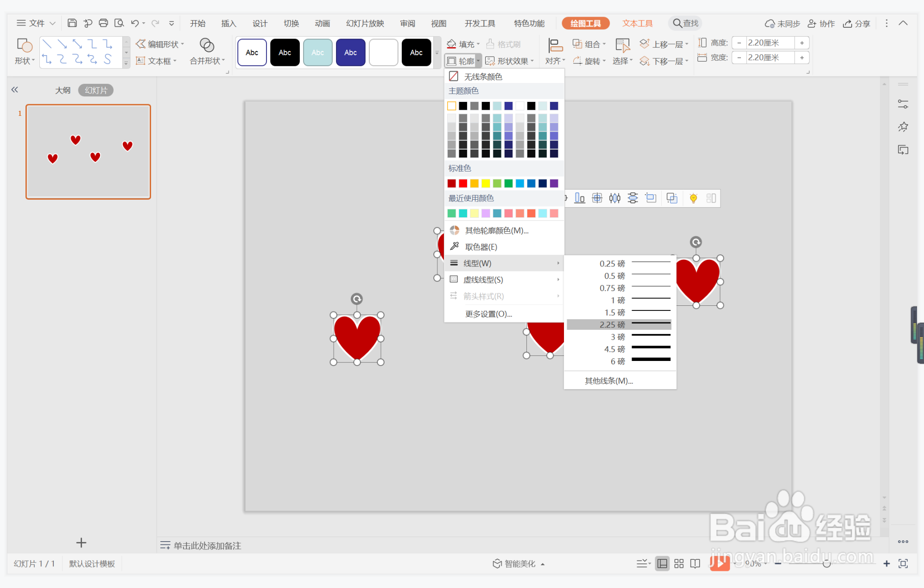Click the print icon in quick toolbar
Image resolution: width=924 pixels, height=588 pixels.
(x=103, y=23)
